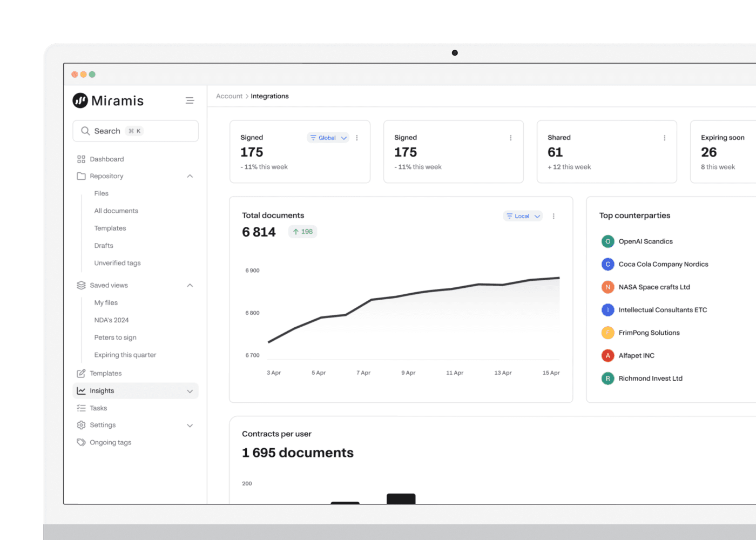Click the Account breadcrumb link

coord(230,96)
